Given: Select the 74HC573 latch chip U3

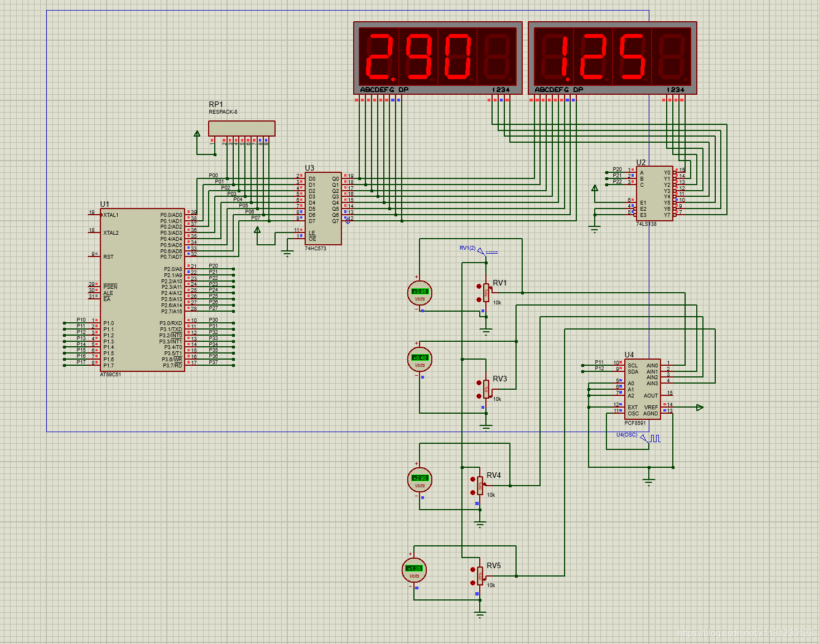Looking at the screenshot, I should pyautogui.click(x=323, y=209).
